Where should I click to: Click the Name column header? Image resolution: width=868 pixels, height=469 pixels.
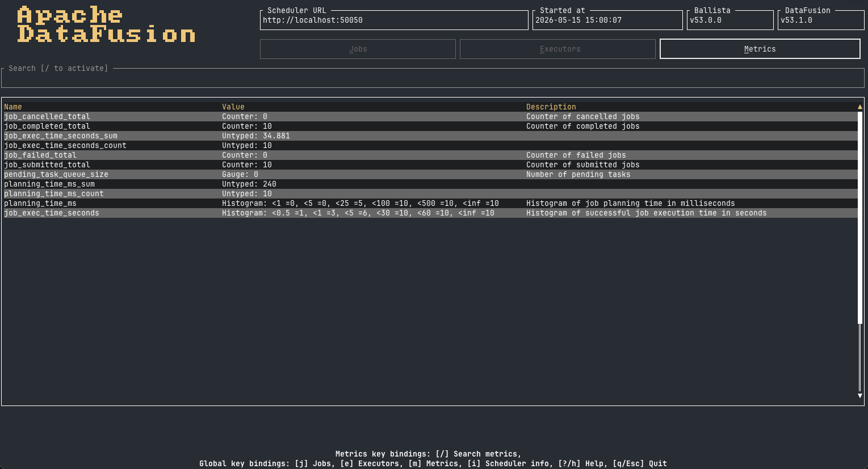click(13, 107)
